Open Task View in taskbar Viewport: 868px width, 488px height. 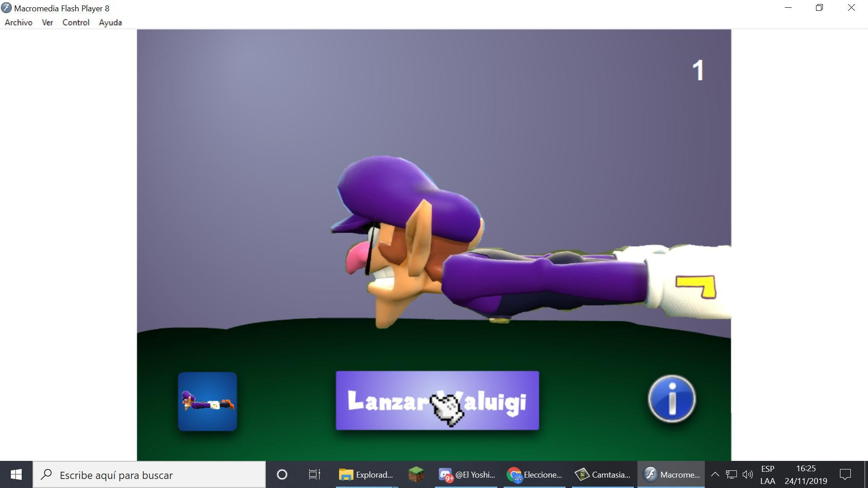click(x=314, y=474)
